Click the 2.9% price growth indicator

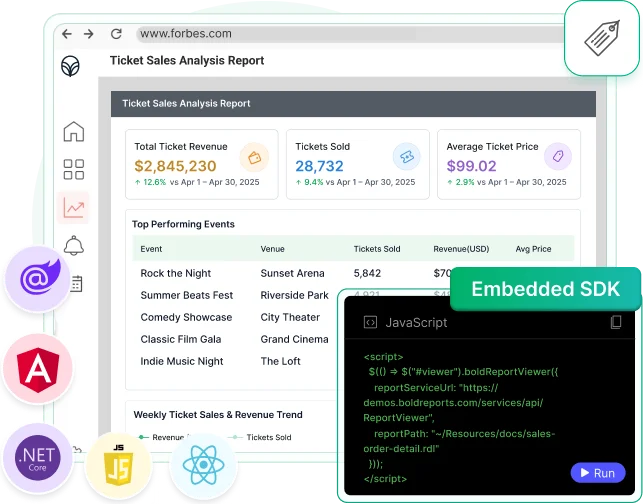click(461, 182)
